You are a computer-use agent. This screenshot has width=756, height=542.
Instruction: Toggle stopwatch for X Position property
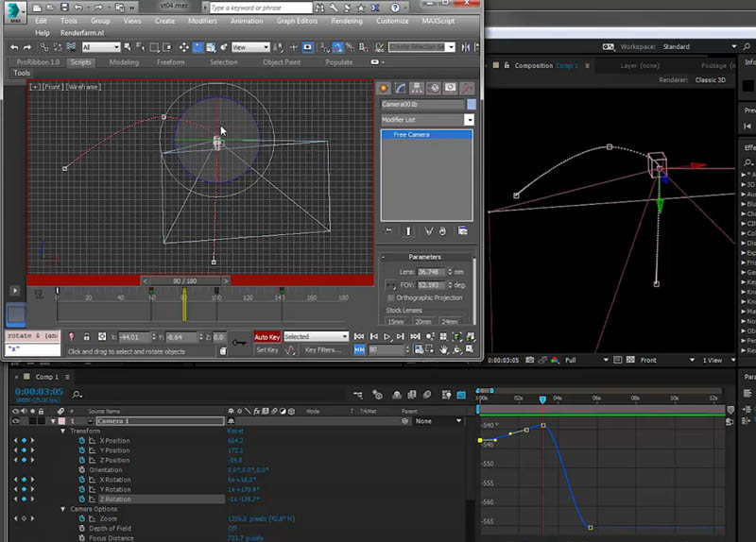(x=81, y=441)
